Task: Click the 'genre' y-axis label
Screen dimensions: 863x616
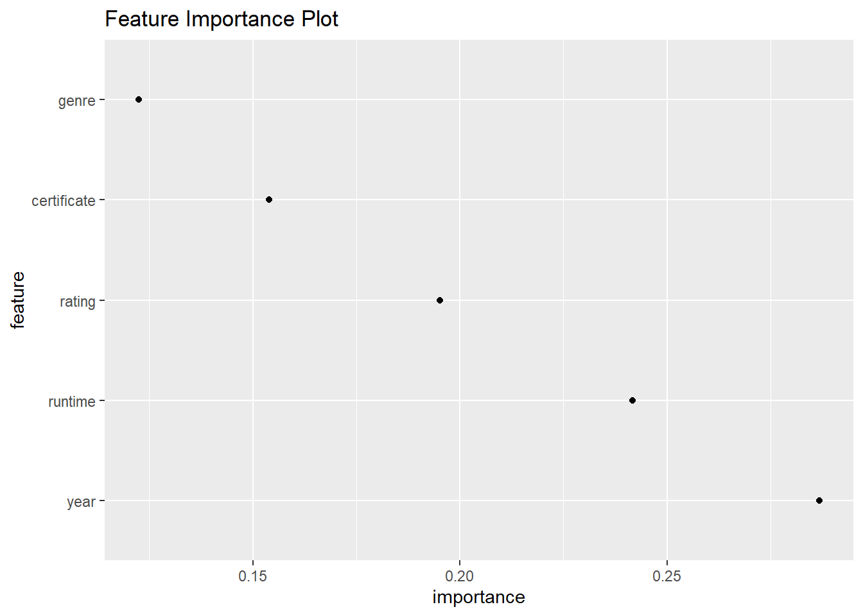Action: 76,101
